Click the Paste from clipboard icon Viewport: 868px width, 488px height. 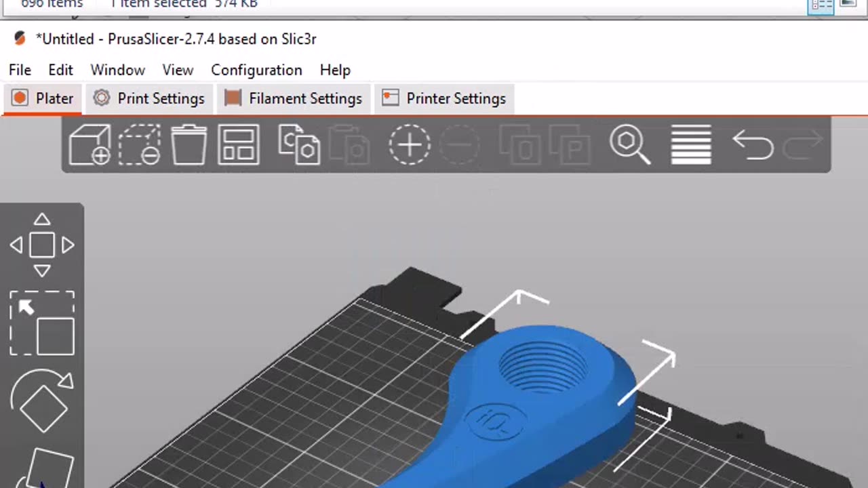tap(349, 144)
